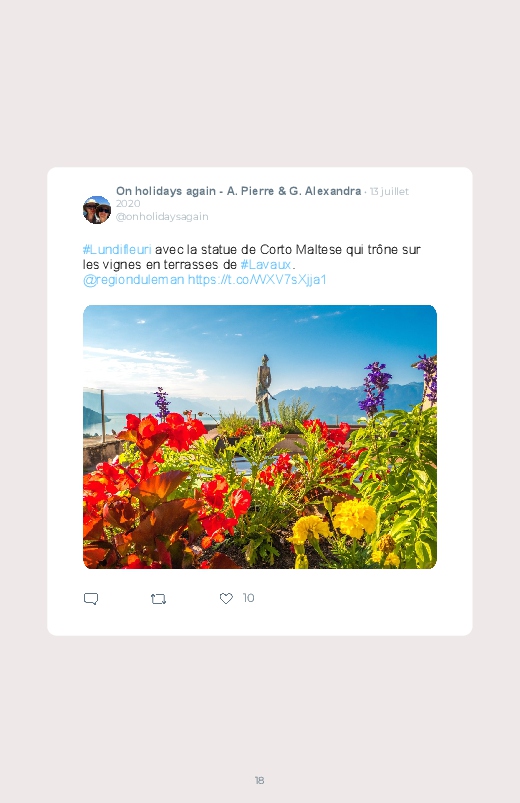520x803 pixels.
Task: Click the reply speech bubble icon
Action: [91, 599]
